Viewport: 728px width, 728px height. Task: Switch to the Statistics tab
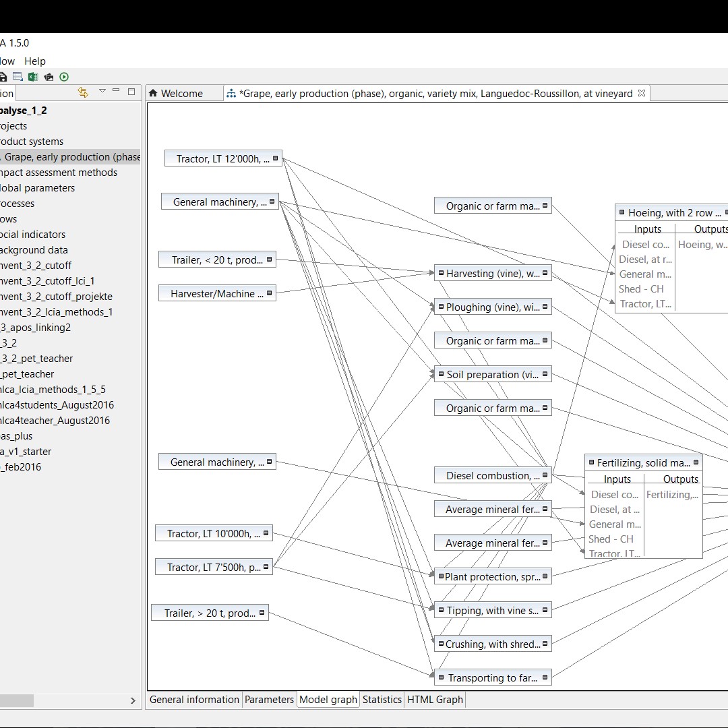[382, 699]
